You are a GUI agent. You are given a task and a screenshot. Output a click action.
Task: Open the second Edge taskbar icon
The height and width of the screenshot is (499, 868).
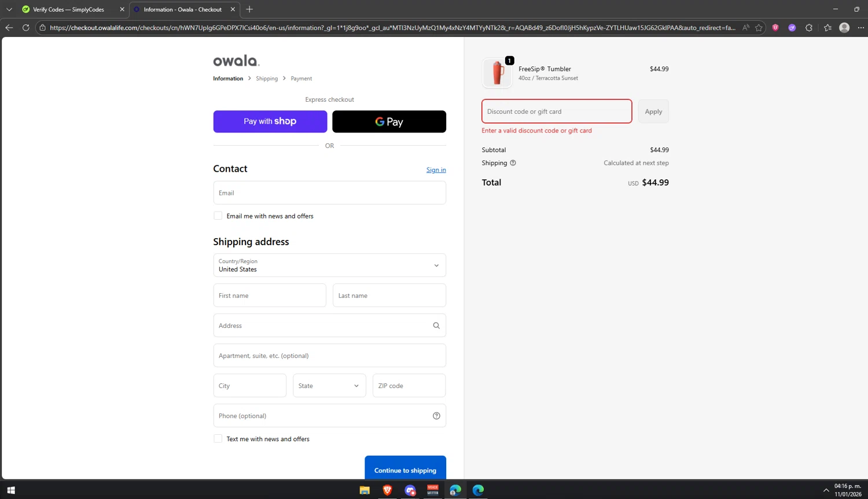pos(478,490)
